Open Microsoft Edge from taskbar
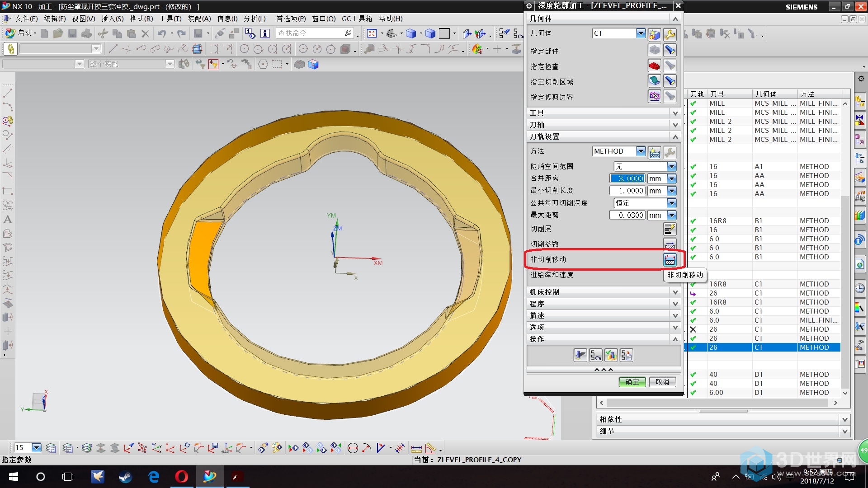This screenshot has height=488, width=868. [154, 476]
